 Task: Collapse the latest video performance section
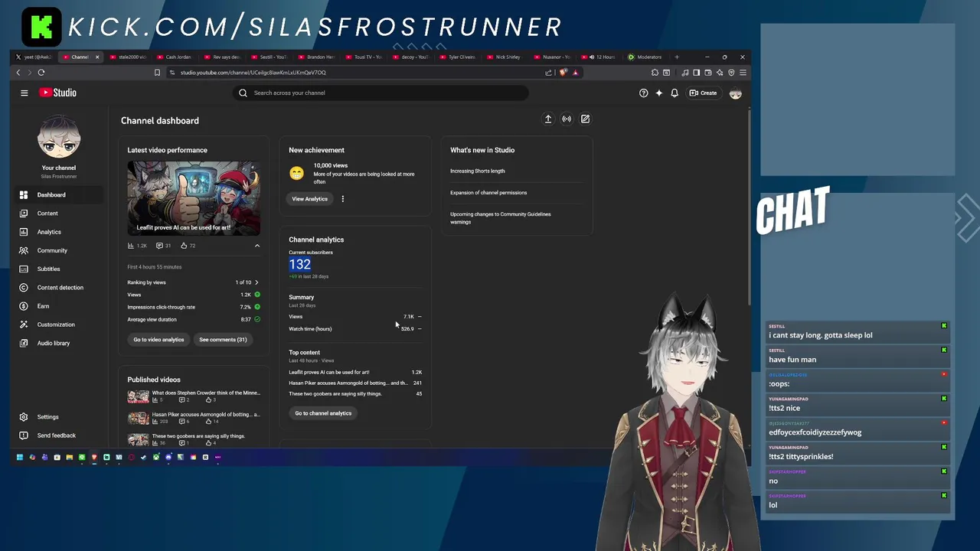pos(257,246)
